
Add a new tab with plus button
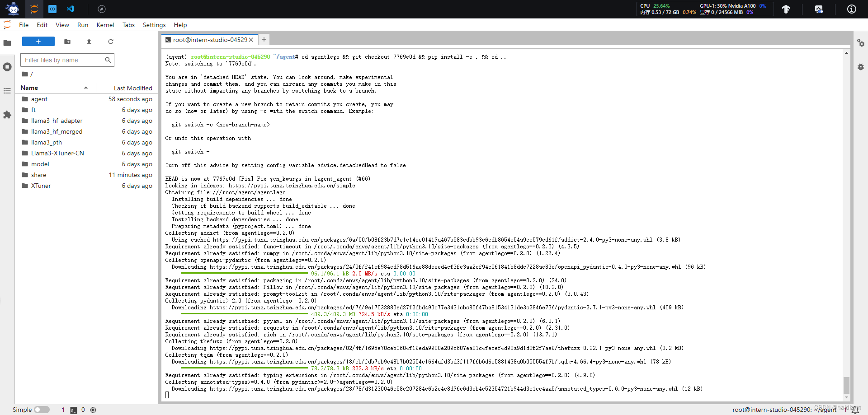[264, 40]
